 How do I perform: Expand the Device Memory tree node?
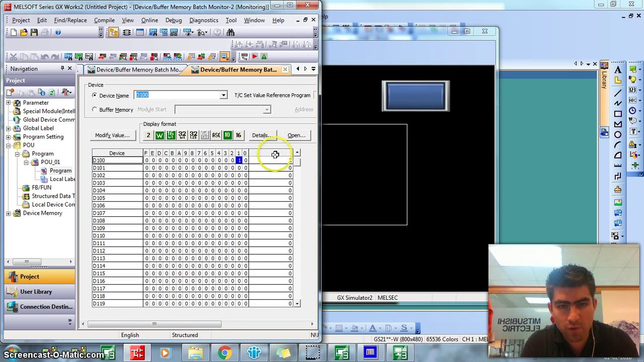pyautogui.click(x=9, y=213)
